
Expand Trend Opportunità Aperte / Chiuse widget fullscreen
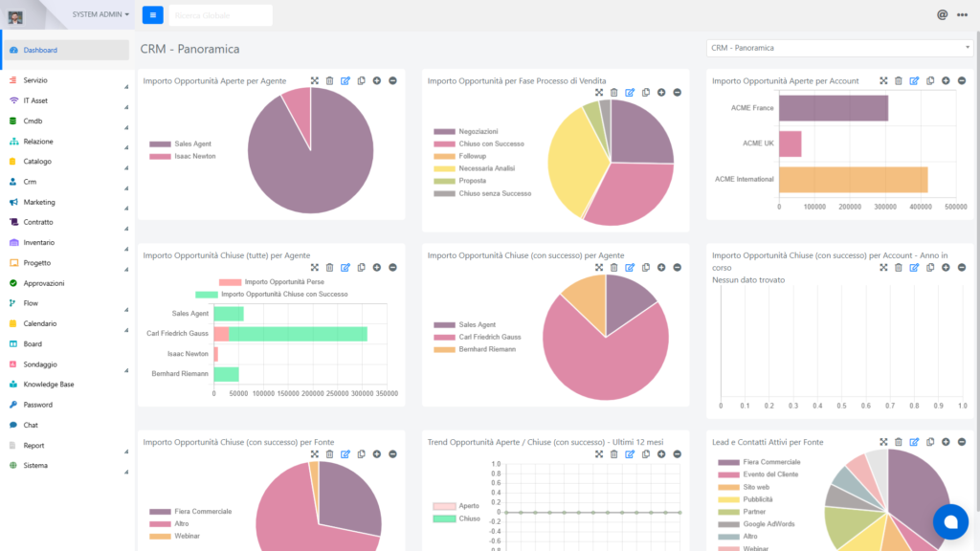599,454
